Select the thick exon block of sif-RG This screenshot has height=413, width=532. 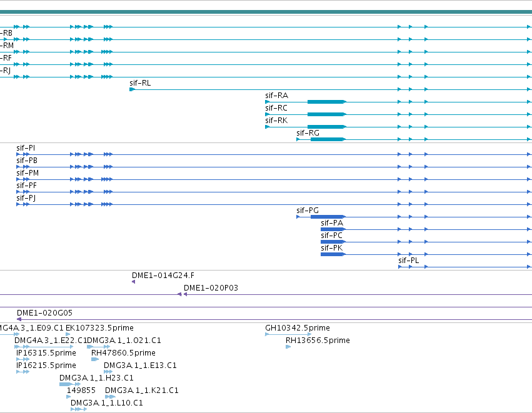click(x=328, y=139)
